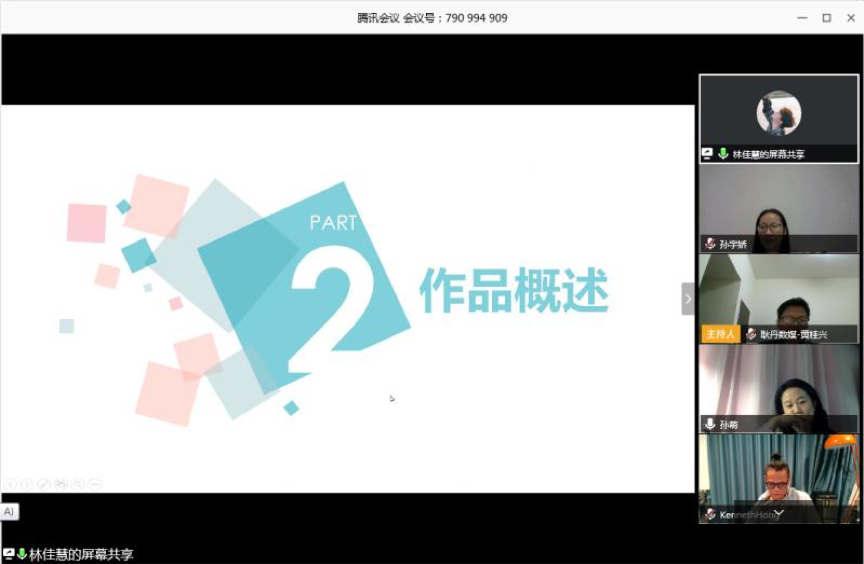Click the microphone icon beside 孙萌

pyautogui.click(x=710, y=424)
